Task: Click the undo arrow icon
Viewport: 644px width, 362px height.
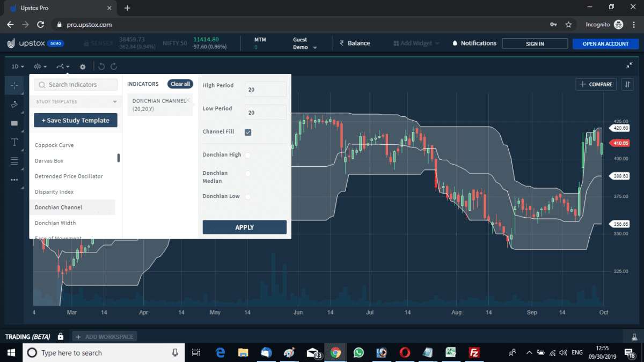Action: 101,66
